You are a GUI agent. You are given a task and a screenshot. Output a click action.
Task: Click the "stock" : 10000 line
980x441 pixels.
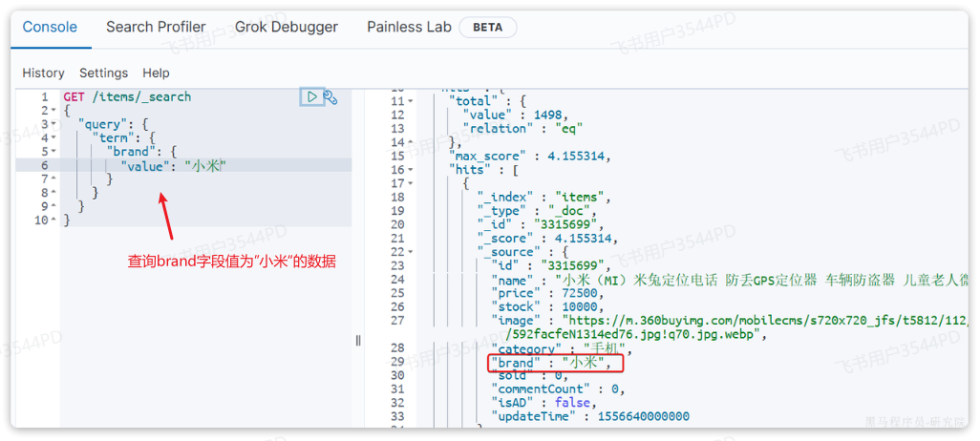(547, 306)
